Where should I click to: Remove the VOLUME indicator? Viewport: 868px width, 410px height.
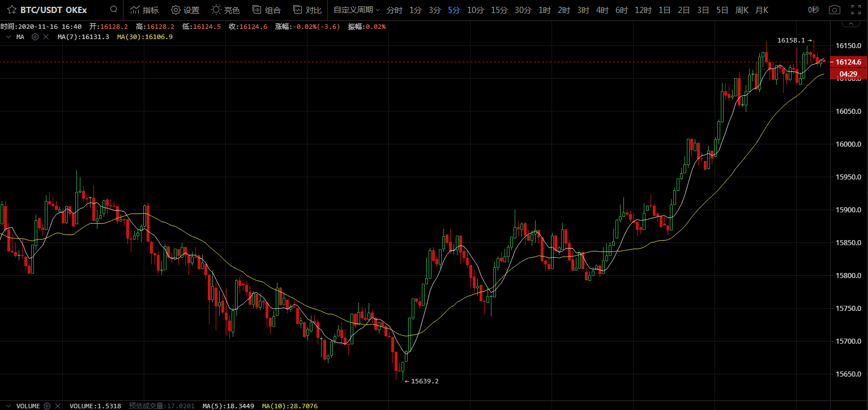pos(57,406)
